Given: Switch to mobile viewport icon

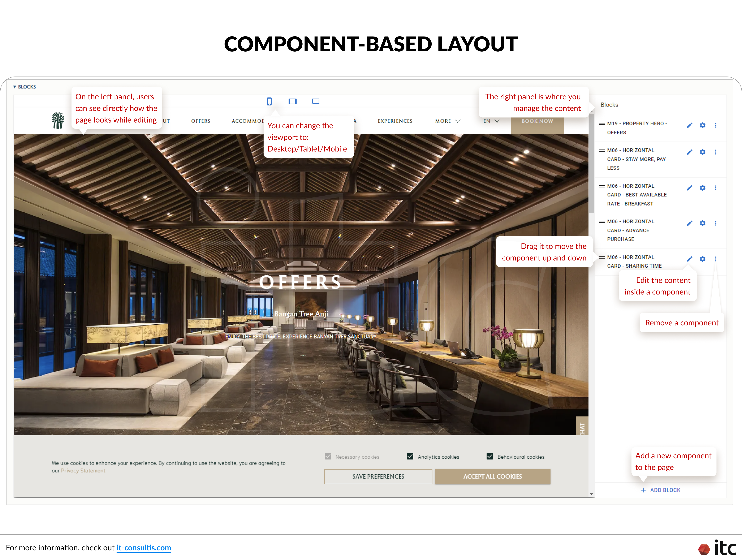Looking at the screenshot, I should click(269, 101).
